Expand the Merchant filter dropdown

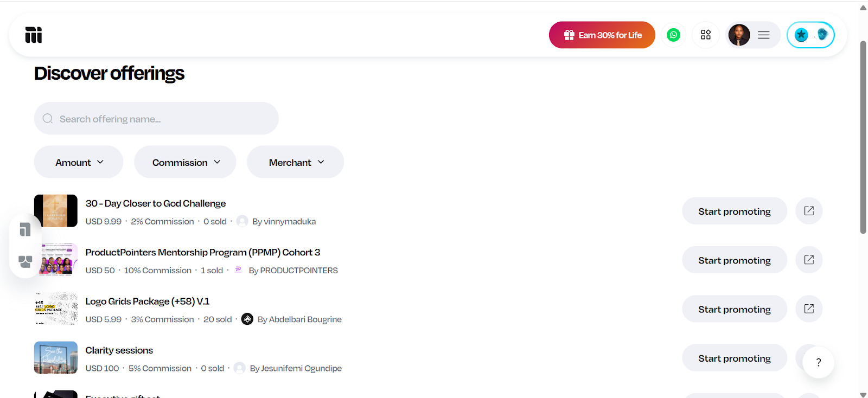[296, 162]
